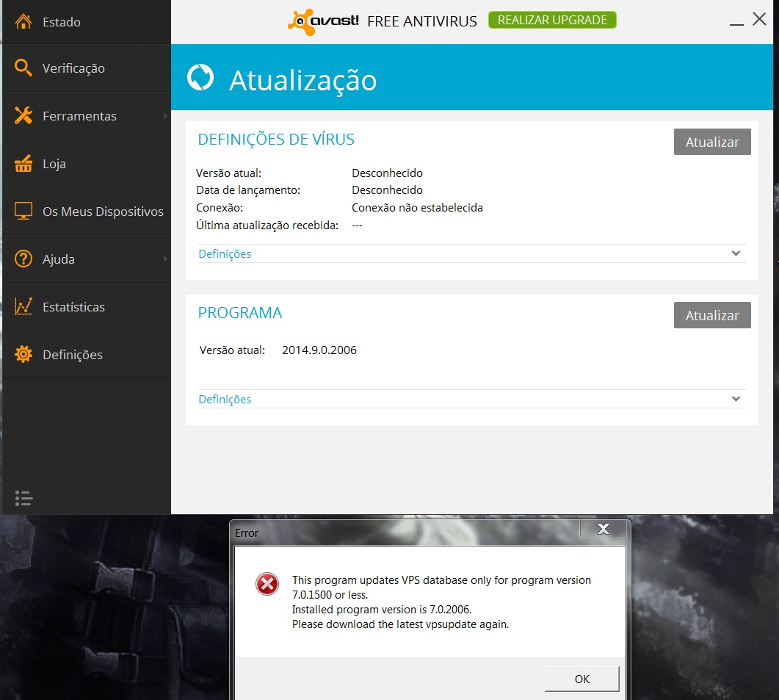The image size is (779, 700).
Task: Open the Verificação menu item
Action: 87,68
